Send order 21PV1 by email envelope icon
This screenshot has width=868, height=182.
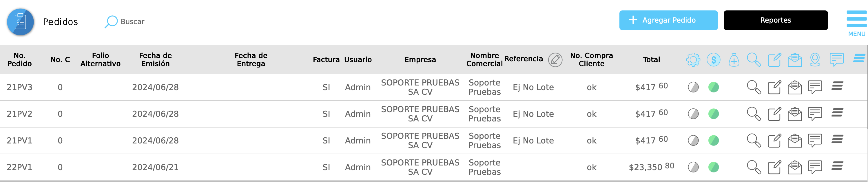pyautogui.click(x=794, y=141)
